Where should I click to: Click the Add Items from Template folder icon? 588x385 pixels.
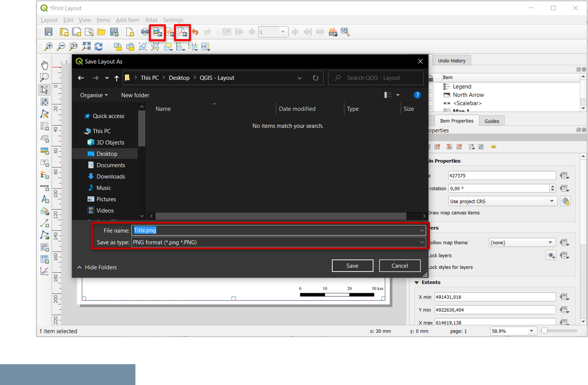coord(101,32)
